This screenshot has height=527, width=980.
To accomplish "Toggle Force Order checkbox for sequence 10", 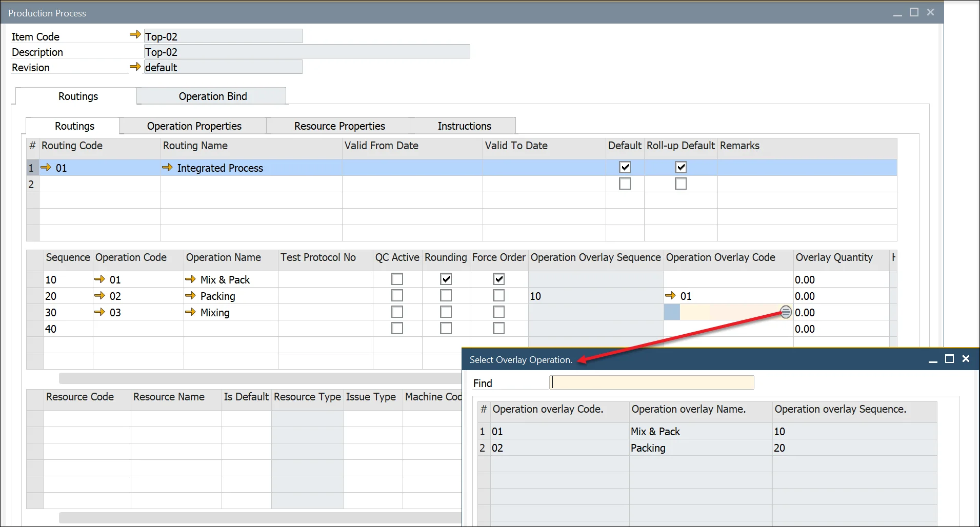I will coord(498,279).
